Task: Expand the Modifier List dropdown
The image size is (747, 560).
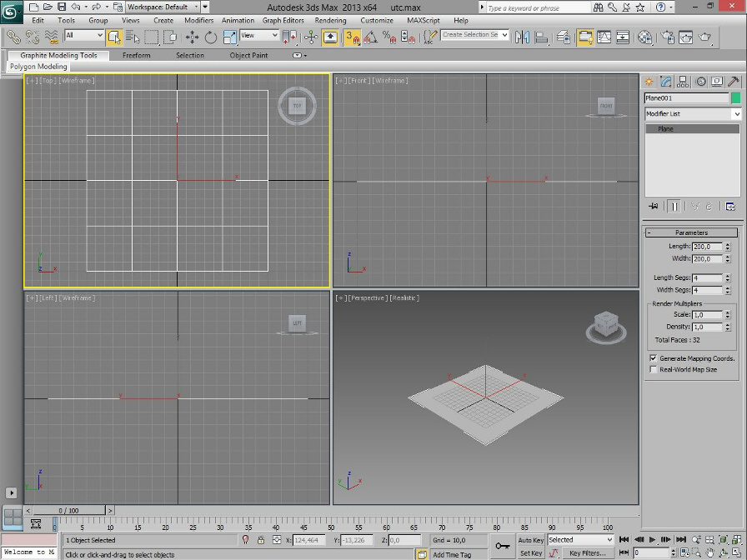Action: pos(693,114)
